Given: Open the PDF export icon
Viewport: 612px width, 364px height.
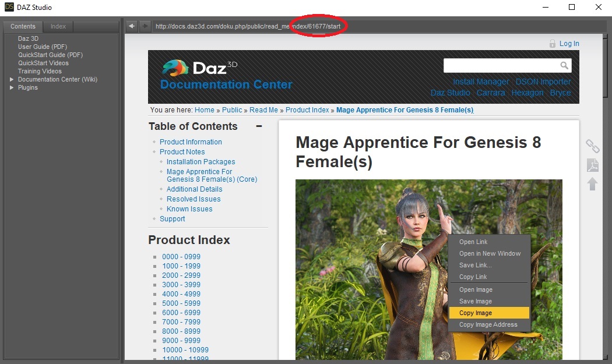Looking at the screenshot, I should pyautogui.click(x=592, y=166).
